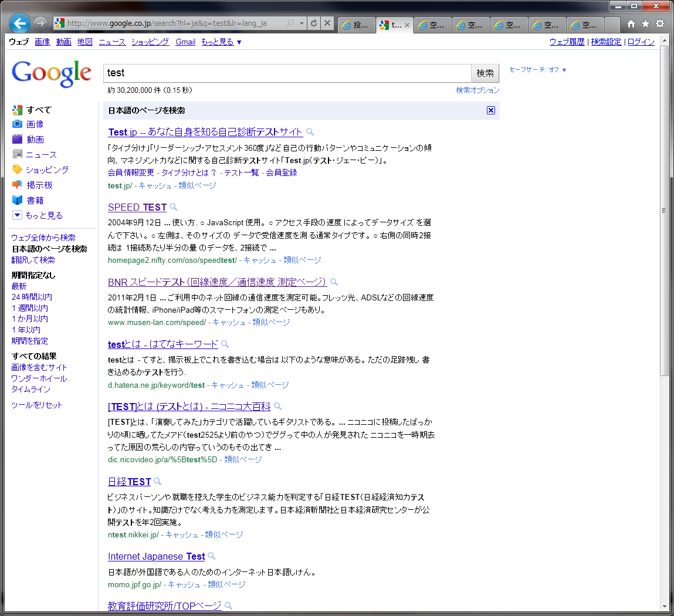Open the 検索設定 link
The image size is (674, 616).
[x=606, y=42]
